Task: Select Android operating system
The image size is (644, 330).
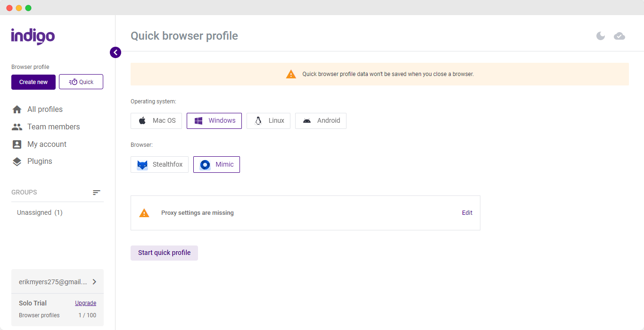Action: (321, 121)
